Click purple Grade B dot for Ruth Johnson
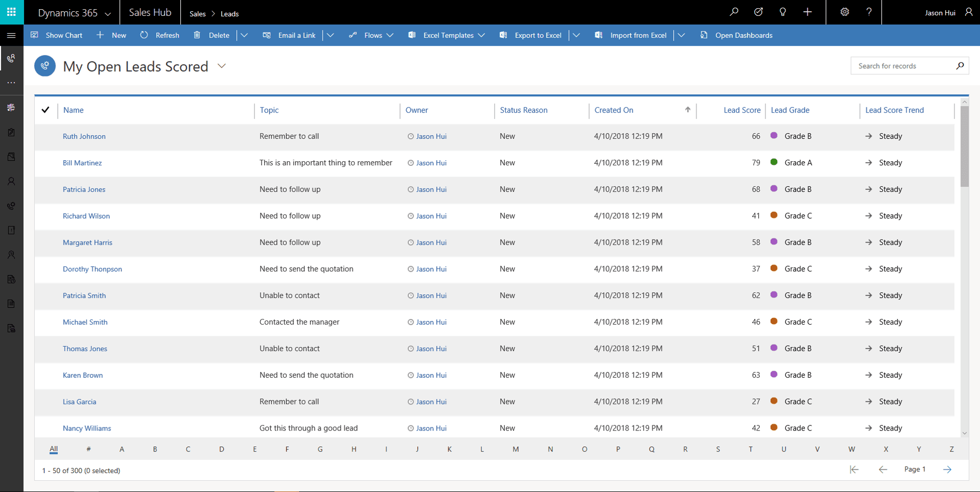This screenshot has height=492, width=980. coord(774,136)
